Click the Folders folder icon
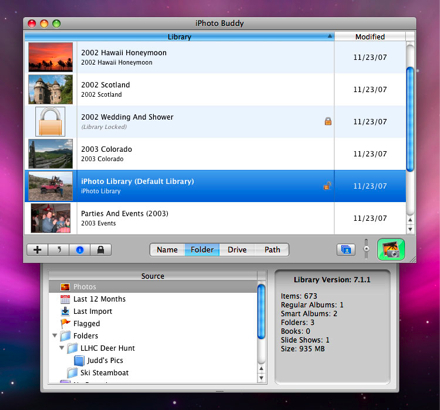Viewport: 440px width, 410px height. tap(65, 336)
